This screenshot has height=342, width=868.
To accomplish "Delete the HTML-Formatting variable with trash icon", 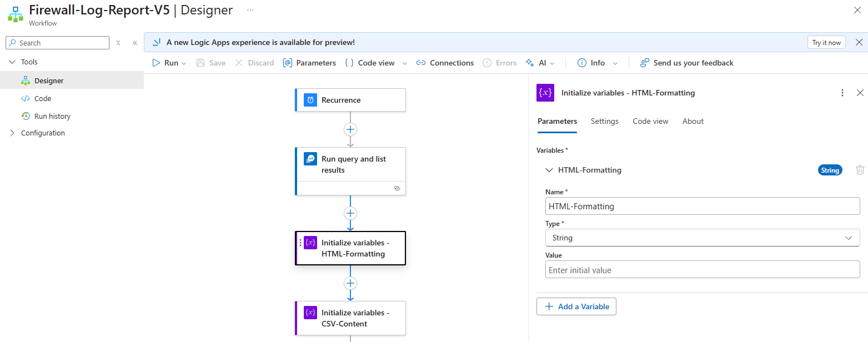I will coord(860,170).
